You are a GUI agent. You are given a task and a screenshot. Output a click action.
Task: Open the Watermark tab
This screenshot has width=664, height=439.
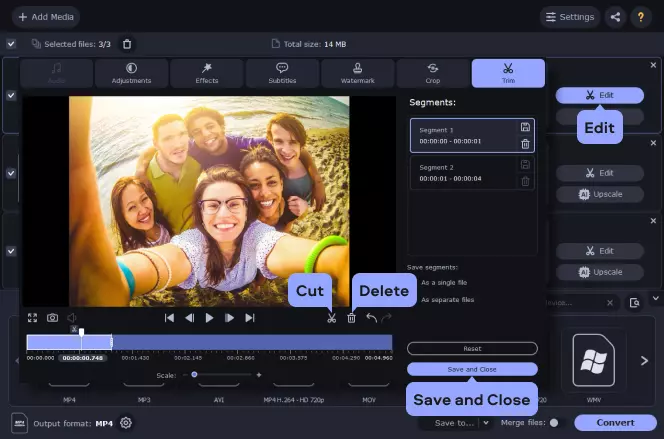tap(357, 73)
